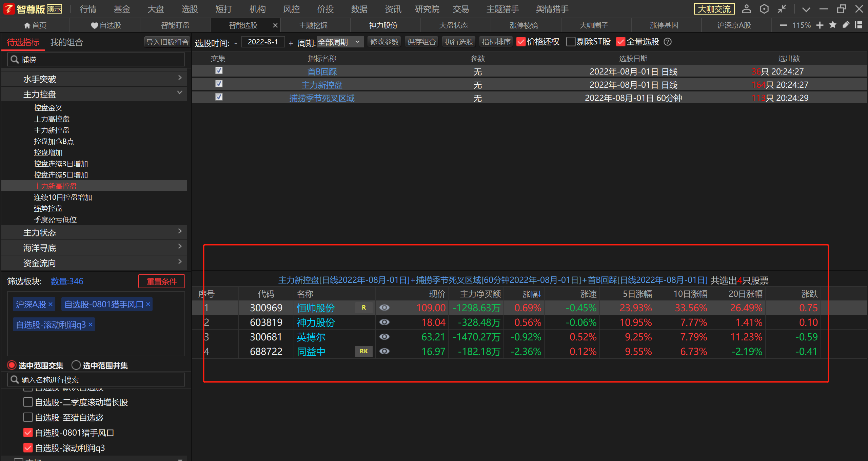Switch to the 神力股份 tab

tap(383, 25)
